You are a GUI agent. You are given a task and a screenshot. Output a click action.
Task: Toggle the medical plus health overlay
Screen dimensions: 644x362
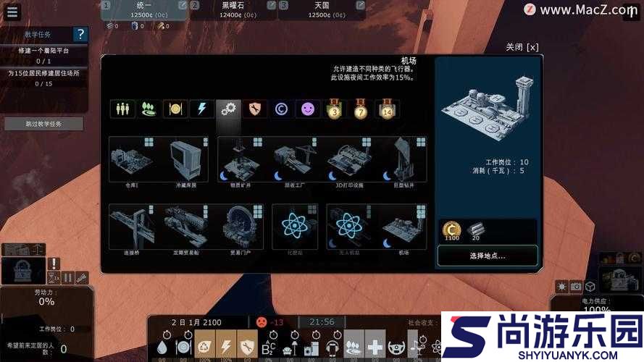pos(375,345)
